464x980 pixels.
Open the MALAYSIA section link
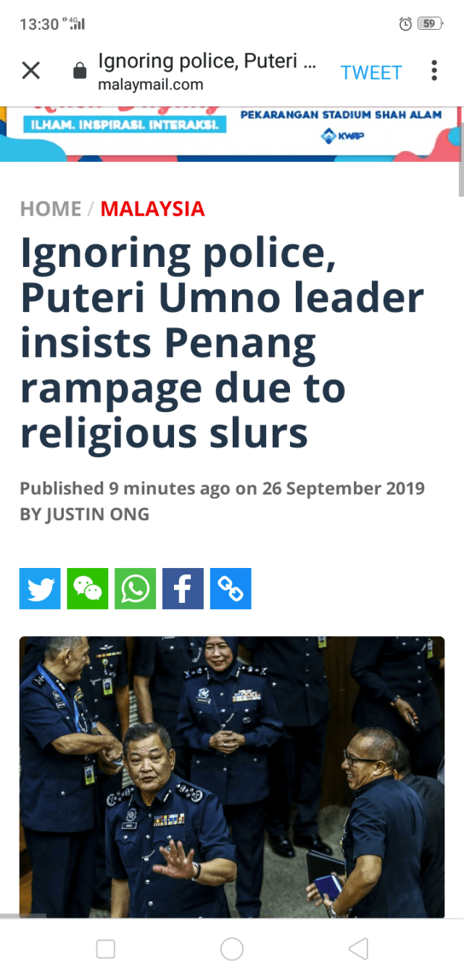(x=153, y=209)
